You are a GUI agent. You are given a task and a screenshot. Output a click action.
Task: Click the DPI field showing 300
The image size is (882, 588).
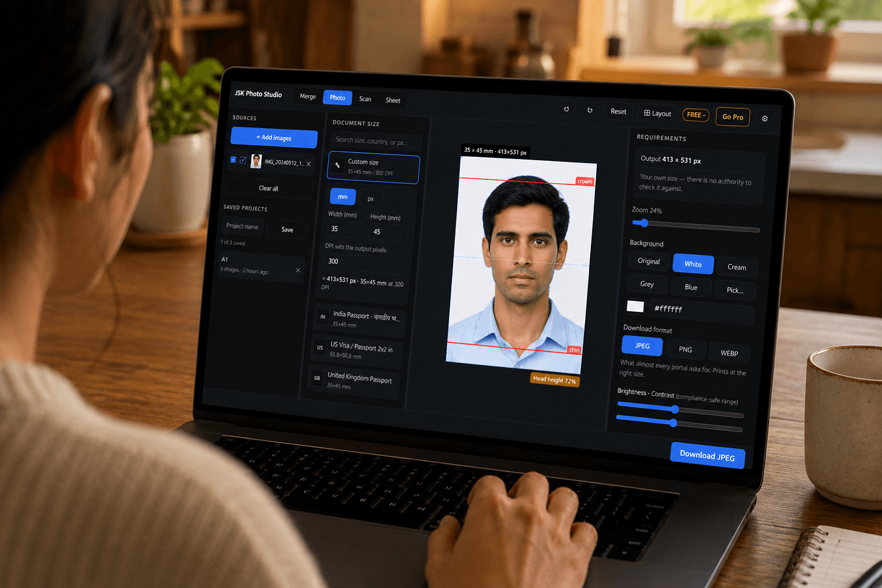coord(364,263)
